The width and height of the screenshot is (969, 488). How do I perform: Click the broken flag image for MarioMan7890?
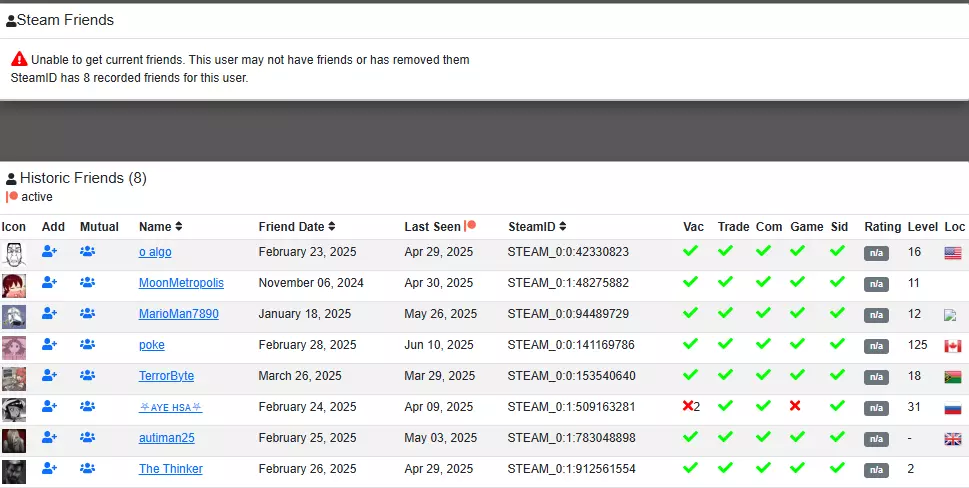tap(950, 314)
